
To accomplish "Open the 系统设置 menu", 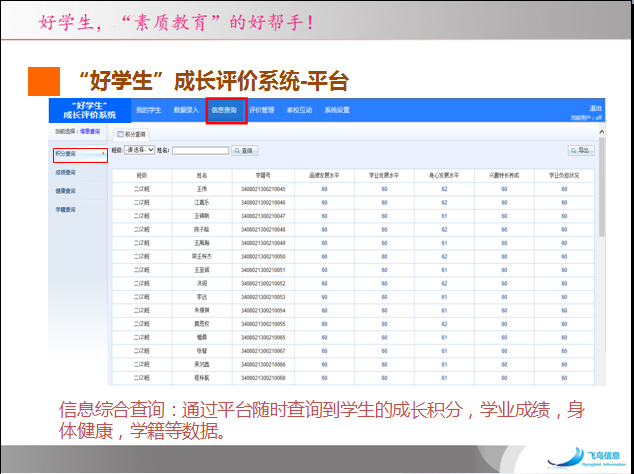I will click(x=337, y=110).
